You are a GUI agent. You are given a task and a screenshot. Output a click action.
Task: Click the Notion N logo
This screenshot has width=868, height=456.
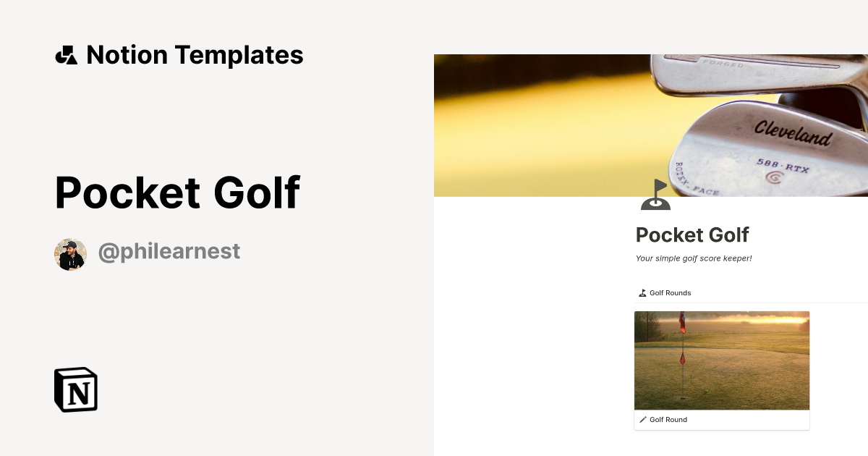click(75, 389)
